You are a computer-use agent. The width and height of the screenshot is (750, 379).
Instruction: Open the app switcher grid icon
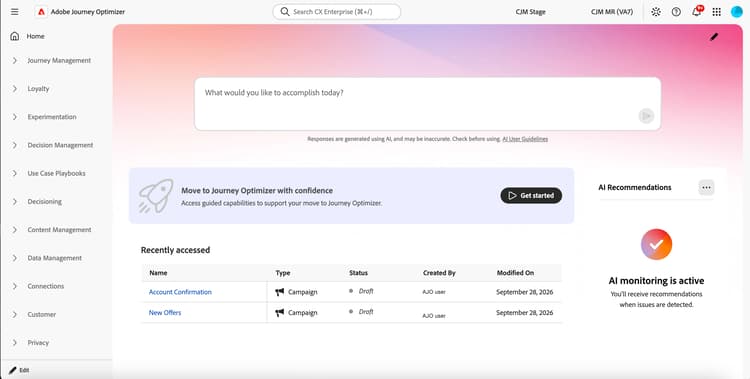point(717,12)
